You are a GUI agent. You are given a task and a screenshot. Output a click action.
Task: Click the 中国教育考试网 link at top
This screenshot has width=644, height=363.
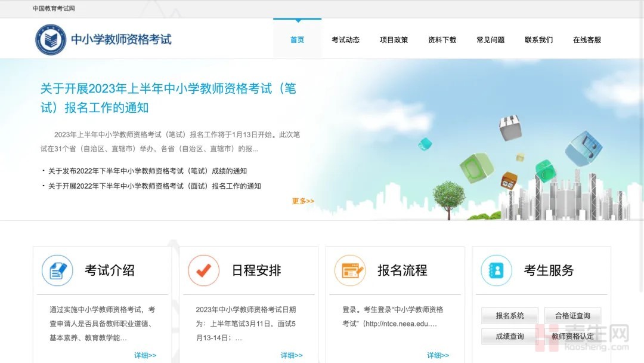pyautogui.click(x=54, y=8)
